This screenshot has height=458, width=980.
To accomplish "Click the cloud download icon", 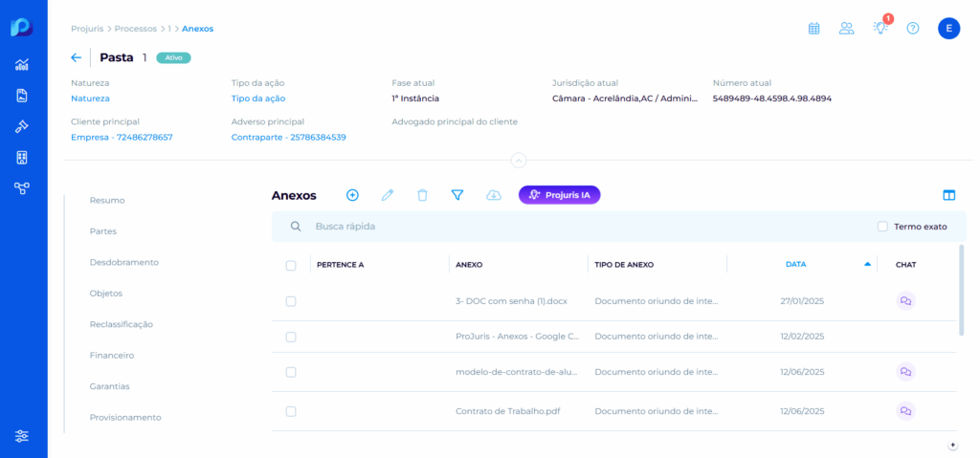I will pos(494,195).
